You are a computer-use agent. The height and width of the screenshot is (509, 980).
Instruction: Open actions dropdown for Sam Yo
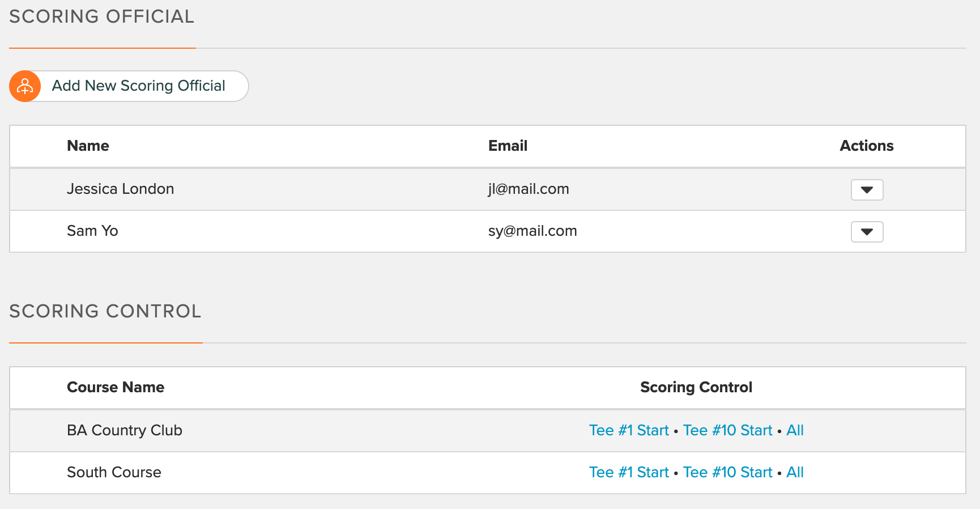(867, 232)
